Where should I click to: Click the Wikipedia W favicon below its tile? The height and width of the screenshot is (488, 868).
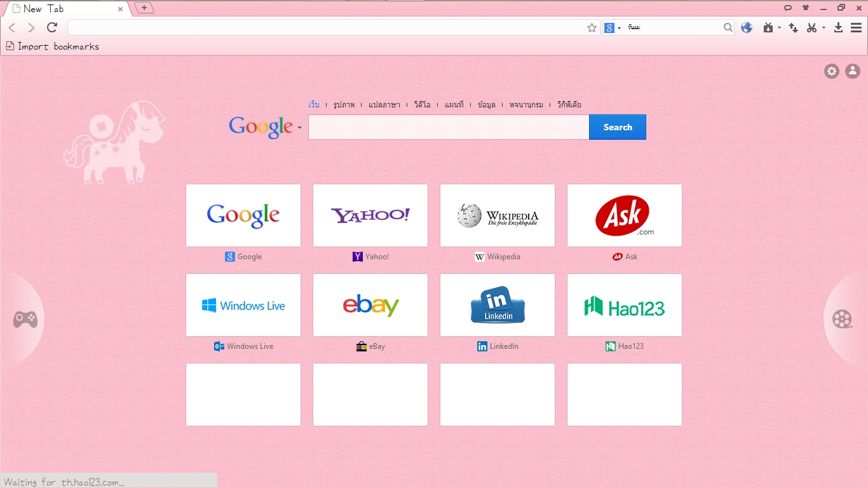tap(480, 257)
